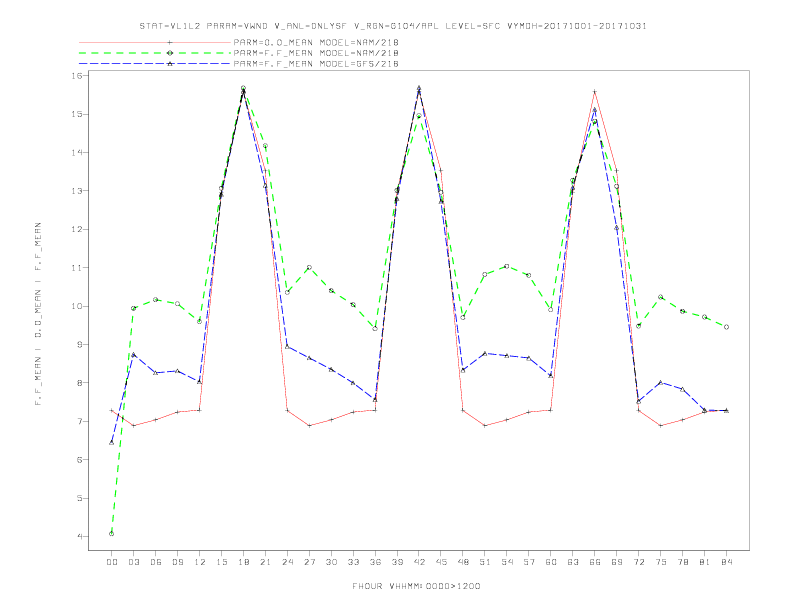Click the vertical y-axis title F.F_MEAN | O.O_MEAN
Image resolution: width=792 pixels, height=612 pixels.
(38, 314)
